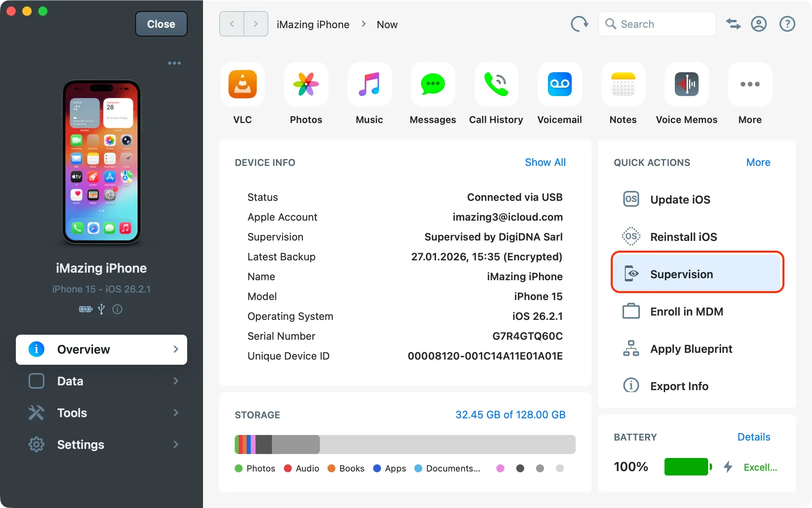
Task: Click the help question mark icon
Action: click(787, 24)
